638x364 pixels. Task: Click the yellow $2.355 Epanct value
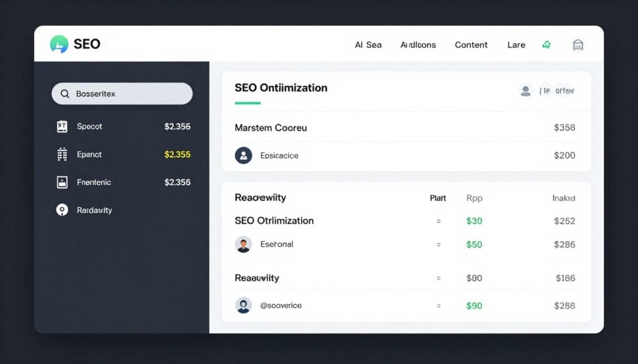[178, 154]
